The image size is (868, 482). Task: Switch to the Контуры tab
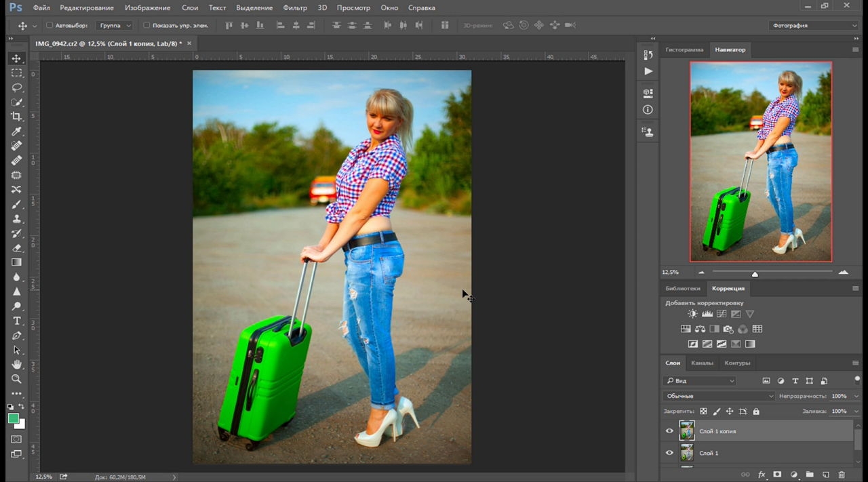pos(737,363)
